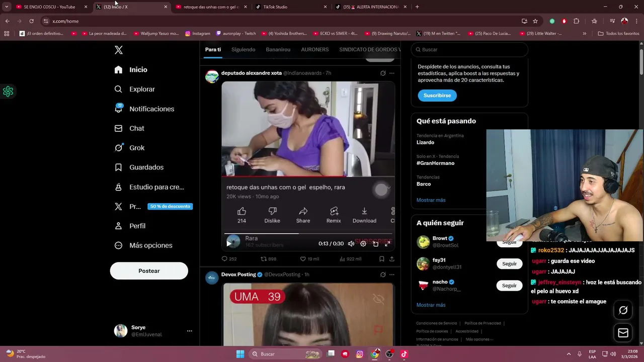
Task: Open Todos los favoritos folder
Action: pos(618,34)
